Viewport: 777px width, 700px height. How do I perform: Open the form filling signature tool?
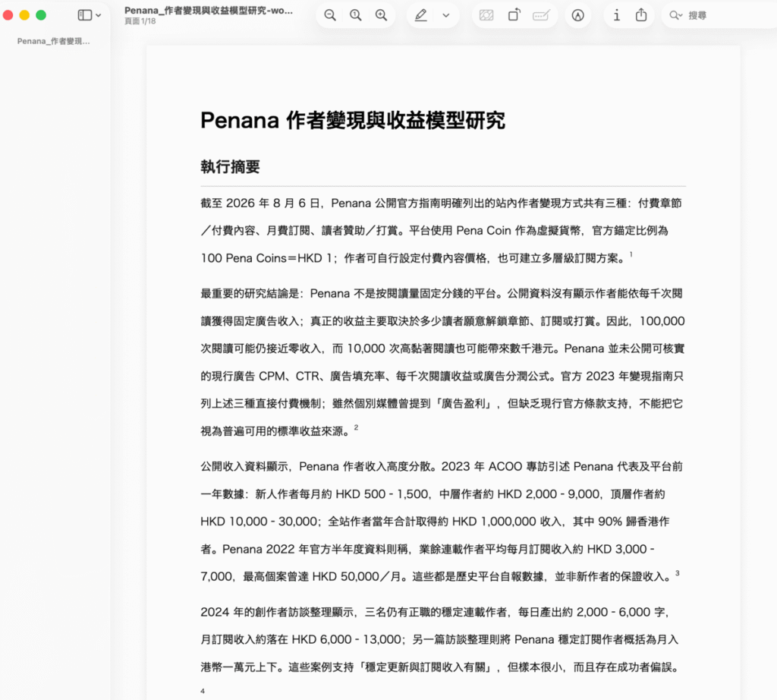(x=541, y=15)
